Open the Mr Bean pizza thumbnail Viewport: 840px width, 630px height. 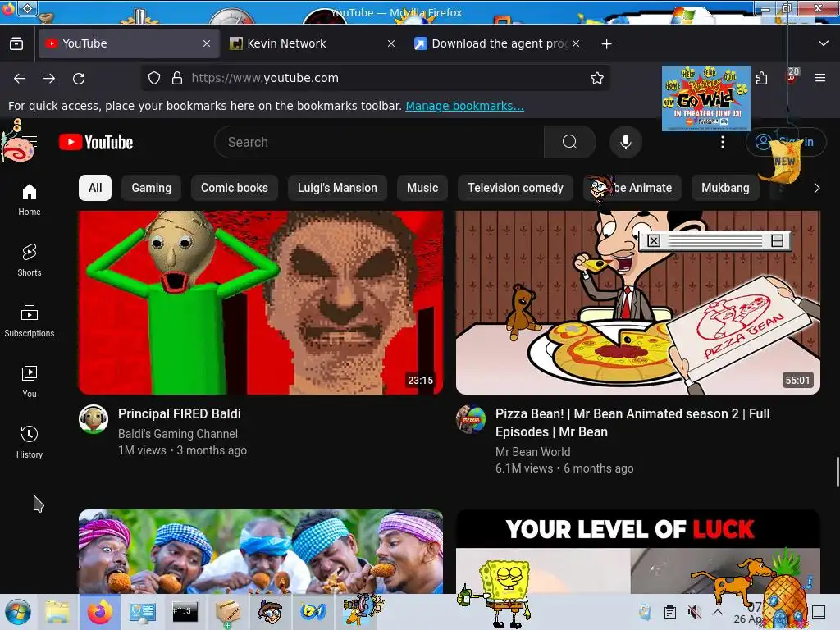coord(638,303)
